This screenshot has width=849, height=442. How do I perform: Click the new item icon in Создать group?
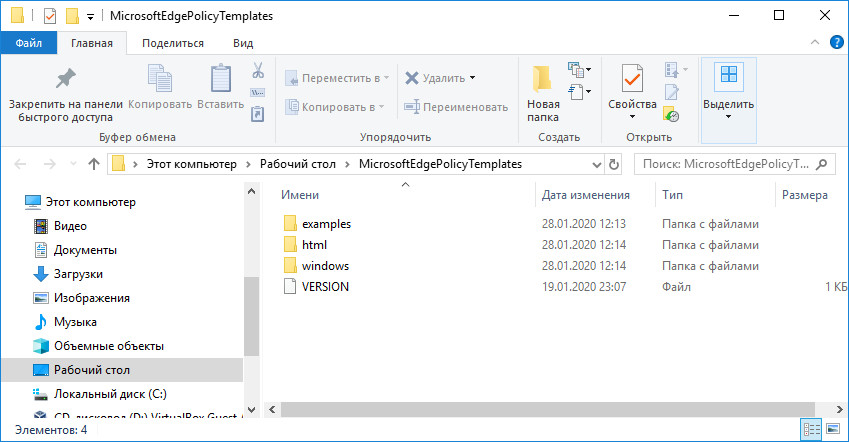tap(576, 69)
